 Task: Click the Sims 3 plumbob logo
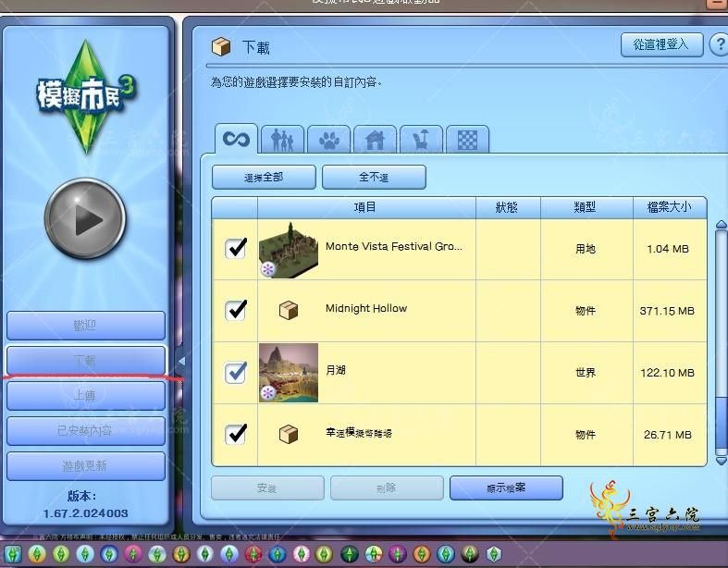pyautogui.click(x=86, y=96)
